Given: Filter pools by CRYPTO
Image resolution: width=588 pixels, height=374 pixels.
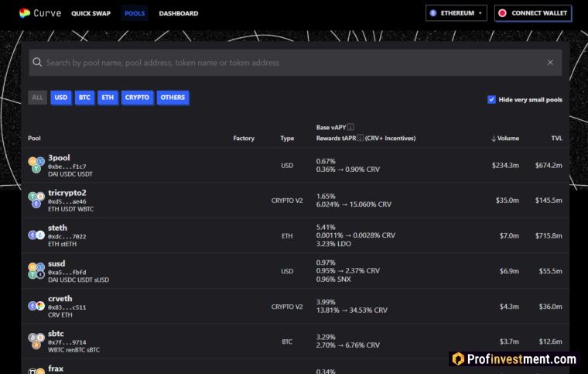Looking at the screenshot, I should point(137,98).
